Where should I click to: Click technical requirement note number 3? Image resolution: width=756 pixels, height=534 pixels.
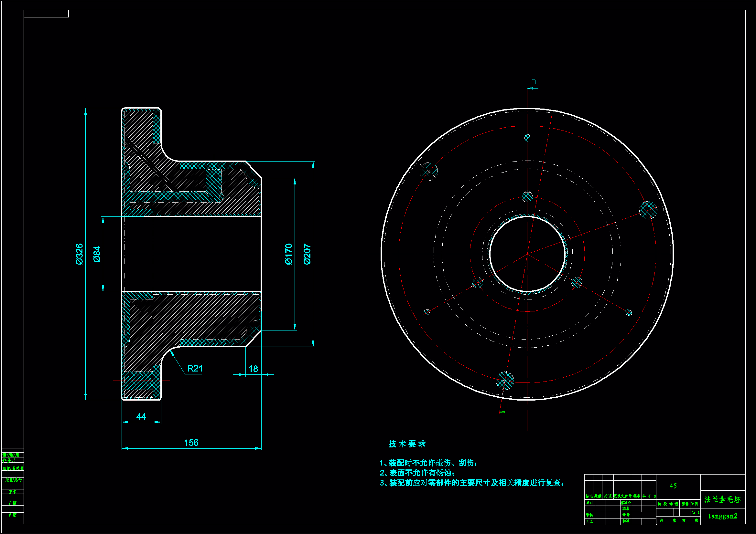coord(471,483)
